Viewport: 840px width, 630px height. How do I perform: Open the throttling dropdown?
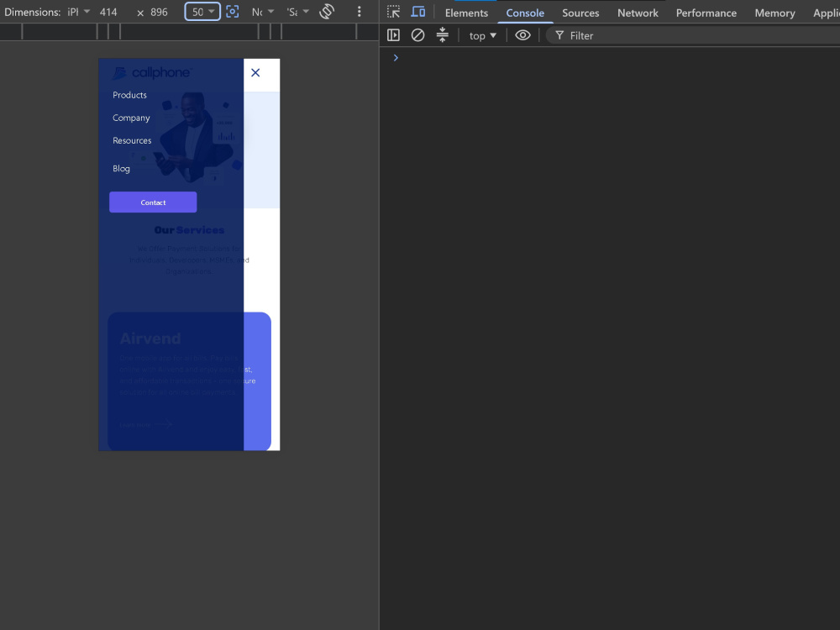(x=262, y=12)
